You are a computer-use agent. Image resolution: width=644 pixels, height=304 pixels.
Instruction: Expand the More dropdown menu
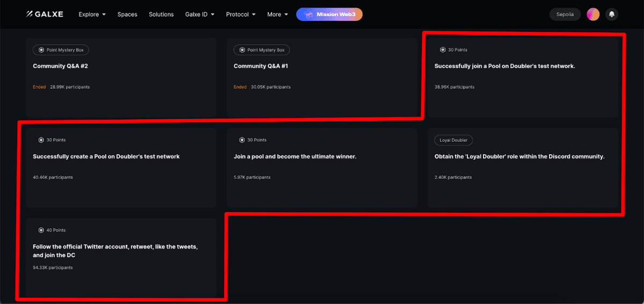[x=277, y=15]
